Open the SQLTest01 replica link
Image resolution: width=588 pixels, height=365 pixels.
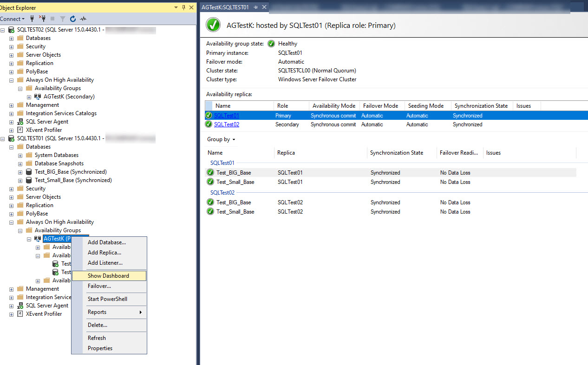point(227,116)
